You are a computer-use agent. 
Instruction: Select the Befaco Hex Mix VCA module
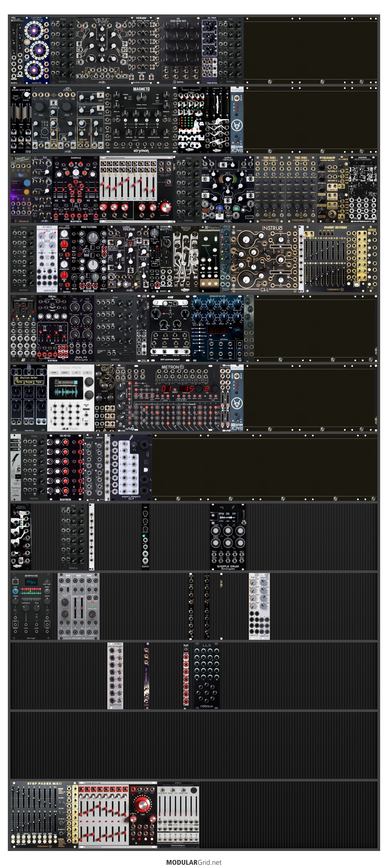65,467
